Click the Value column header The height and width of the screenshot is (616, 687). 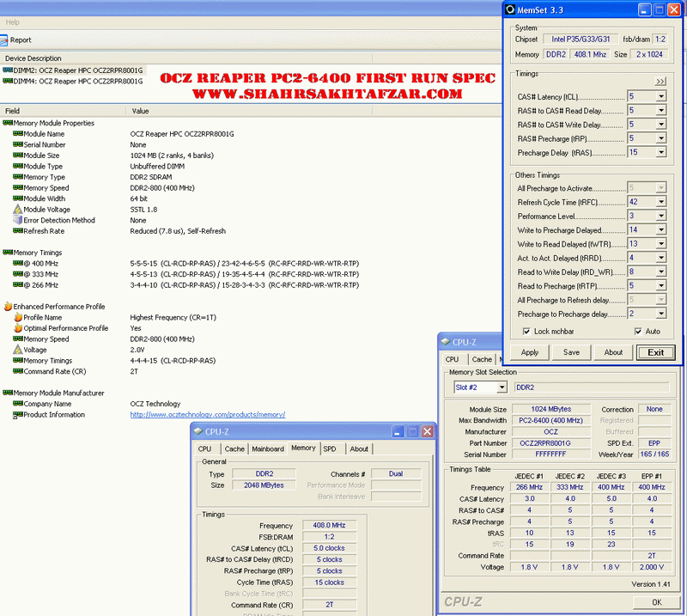coord(250,111)
